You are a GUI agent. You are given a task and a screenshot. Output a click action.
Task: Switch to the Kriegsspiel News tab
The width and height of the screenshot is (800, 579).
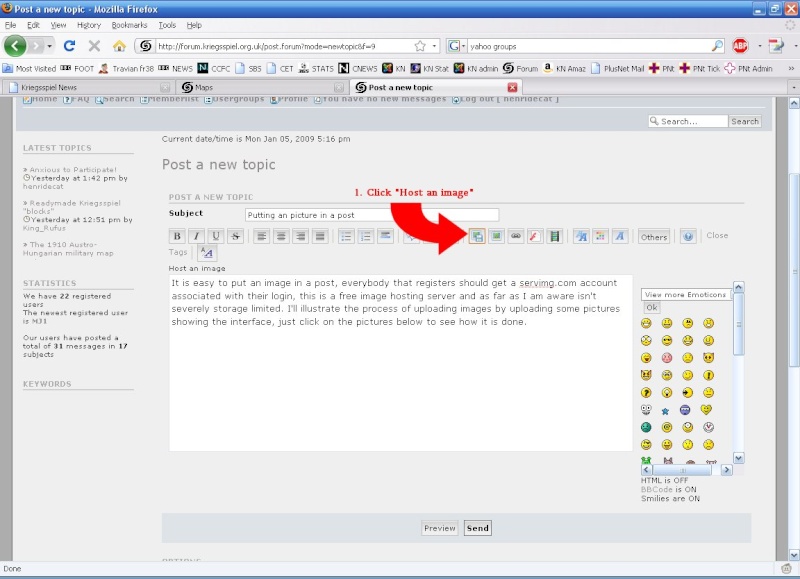(87, 87)
